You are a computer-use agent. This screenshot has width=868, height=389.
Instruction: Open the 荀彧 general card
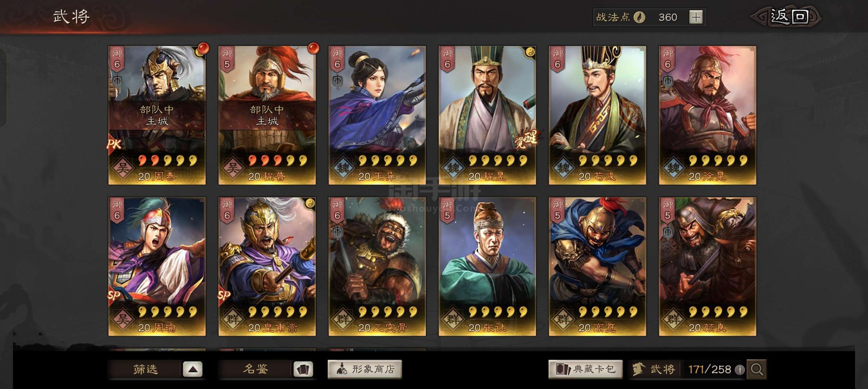597,115
